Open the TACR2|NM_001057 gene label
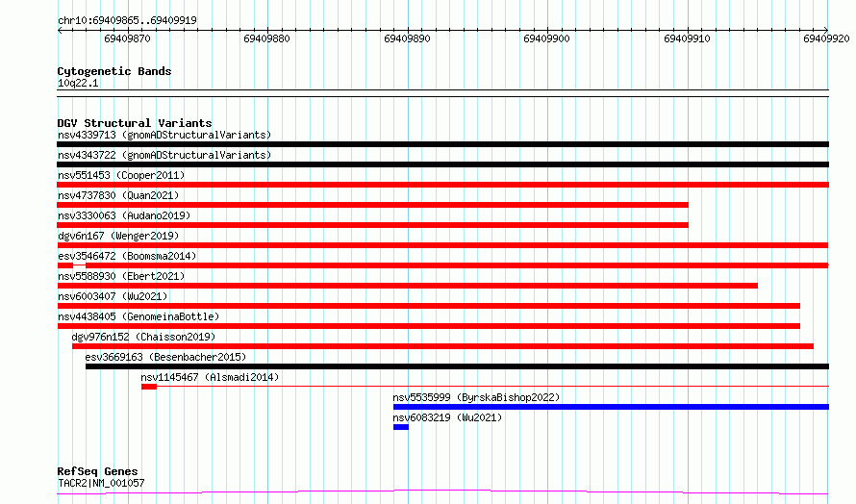 point(101,483)
